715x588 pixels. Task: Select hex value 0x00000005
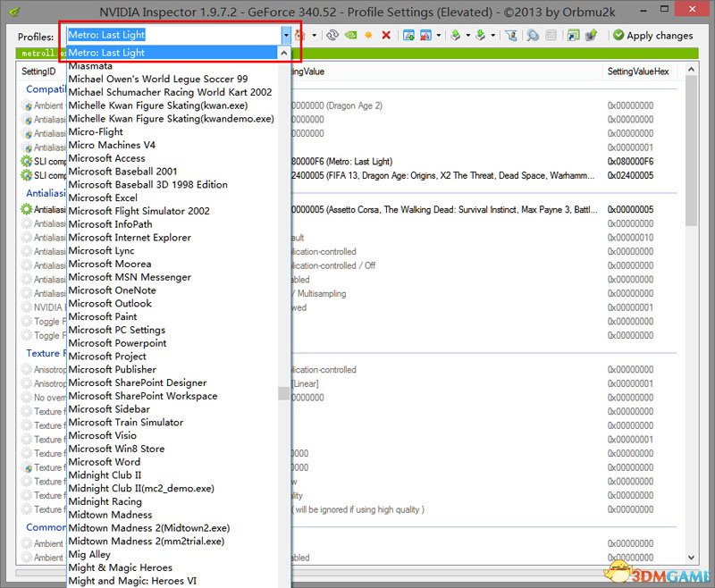coord(630,210)
